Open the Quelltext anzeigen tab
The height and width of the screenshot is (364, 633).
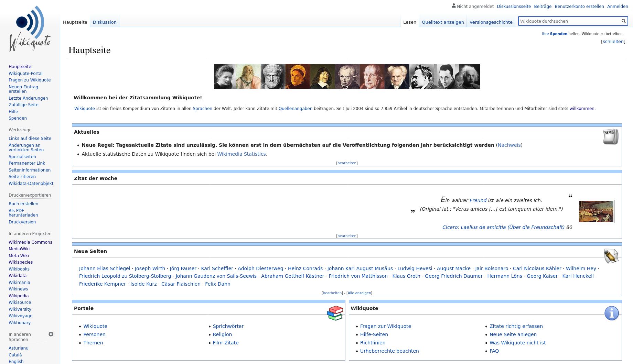pos(443,22)
